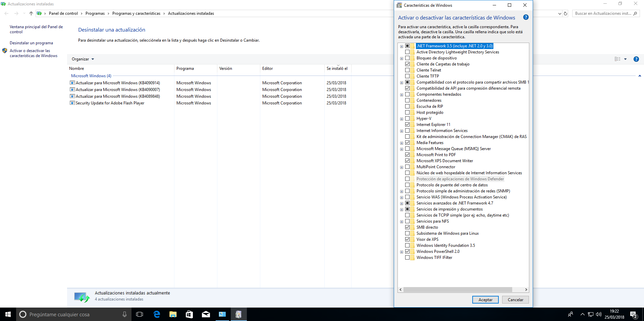Open the notification center icon
644x321 pixels.
coord(633,315)
